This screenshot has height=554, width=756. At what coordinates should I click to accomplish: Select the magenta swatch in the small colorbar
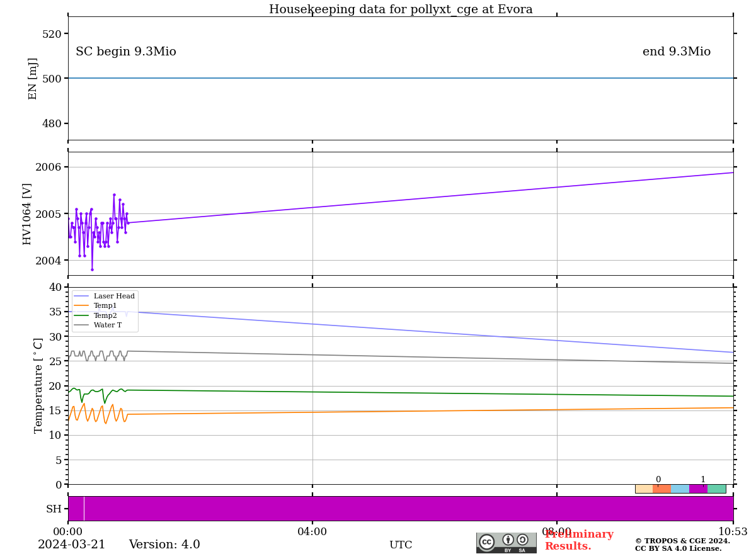[698, 489]
